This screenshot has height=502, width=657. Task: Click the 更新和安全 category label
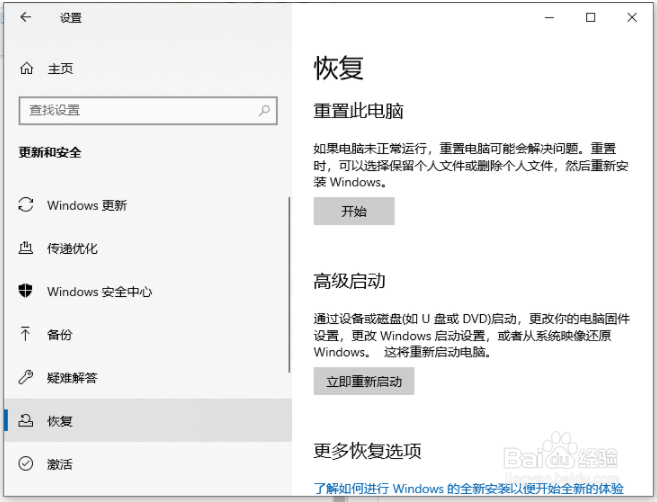[x=50, y=153]
